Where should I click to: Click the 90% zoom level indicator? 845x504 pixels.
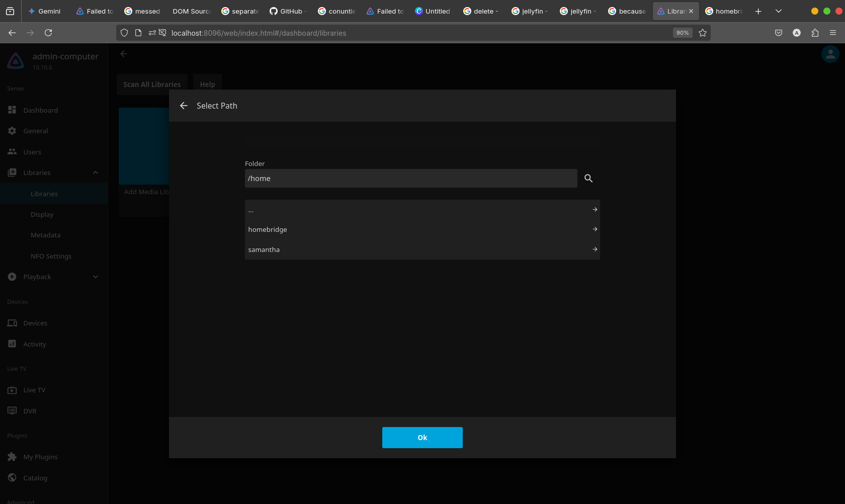pos(683,33)
